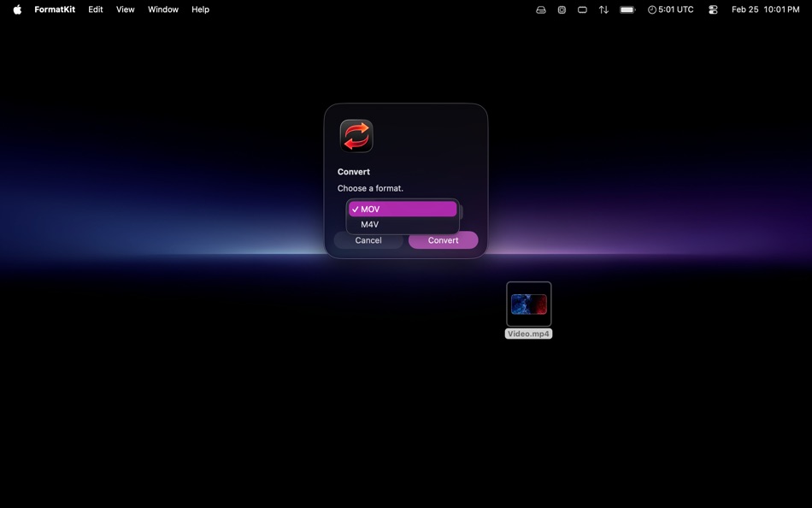
Task: Click the printer icon in the menu bar
Action: pyautogui.click(x=540, y=9)
